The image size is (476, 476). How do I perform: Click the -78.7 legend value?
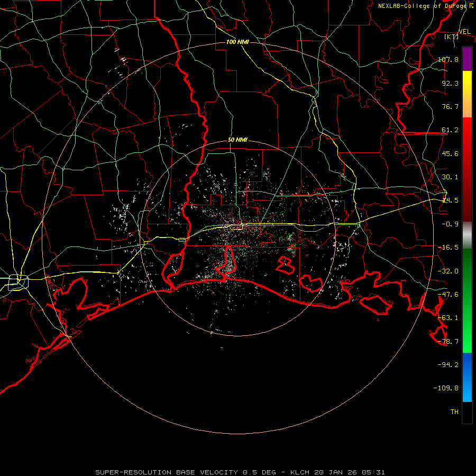pos(448,342)
